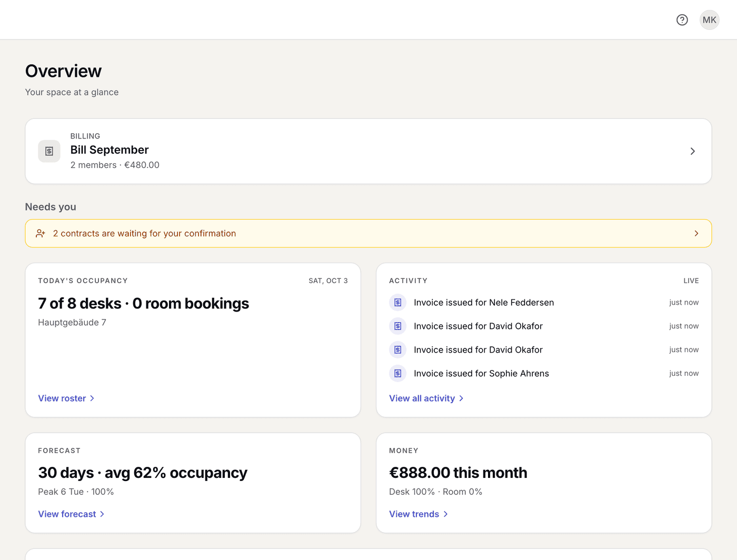The height and width of the screenshot is (560, 737).
Task: Click '€888.00 this month' amount
Action: (x=458, y=473)
